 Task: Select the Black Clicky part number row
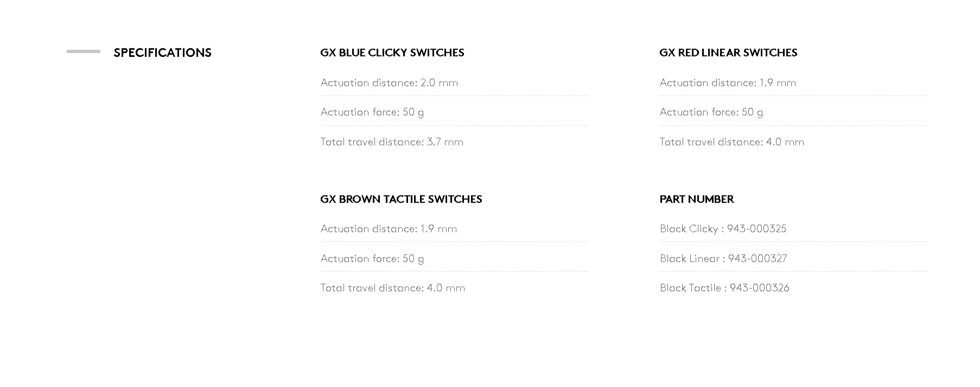click(723, 229)
